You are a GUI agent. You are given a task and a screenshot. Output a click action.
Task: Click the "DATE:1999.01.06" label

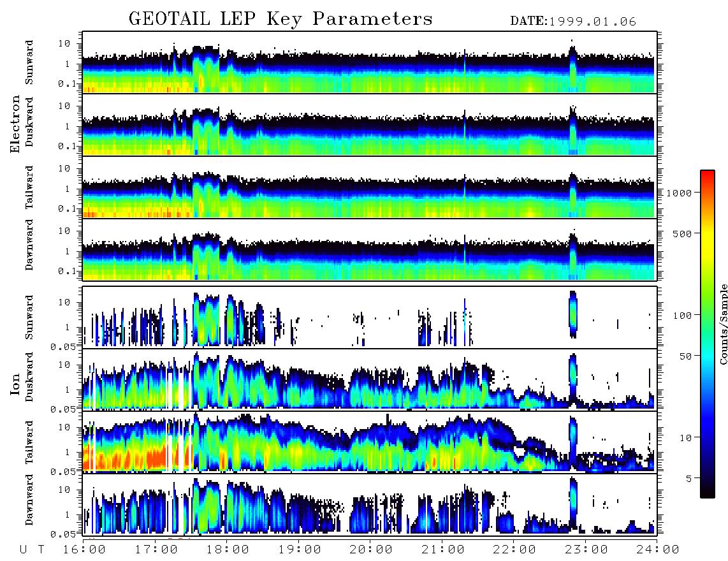point(573,22)
